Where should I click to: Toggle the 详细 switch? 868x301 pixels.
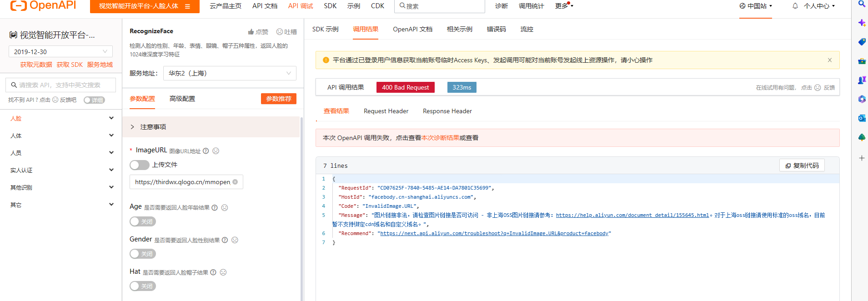click(x=94, y=100)
